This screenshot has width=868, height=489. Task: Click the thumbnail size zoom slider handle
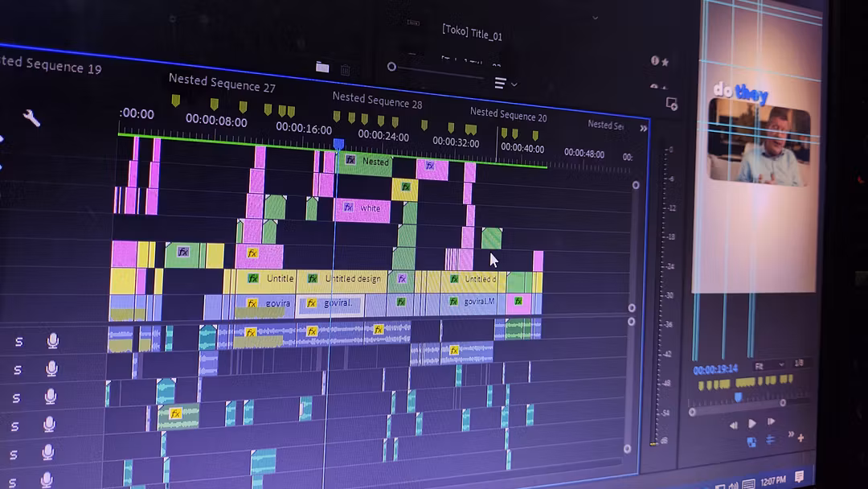392,67
